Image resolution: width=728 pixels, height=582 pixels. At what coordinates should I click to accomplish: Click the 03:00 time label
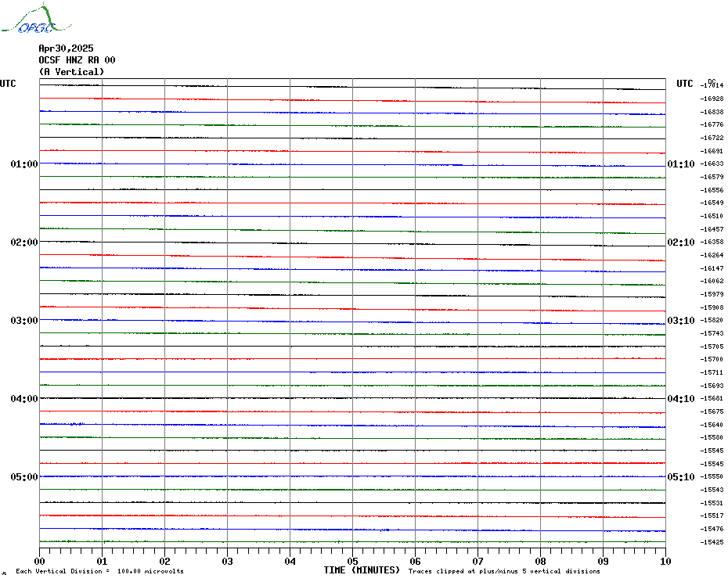pos(24,321)
